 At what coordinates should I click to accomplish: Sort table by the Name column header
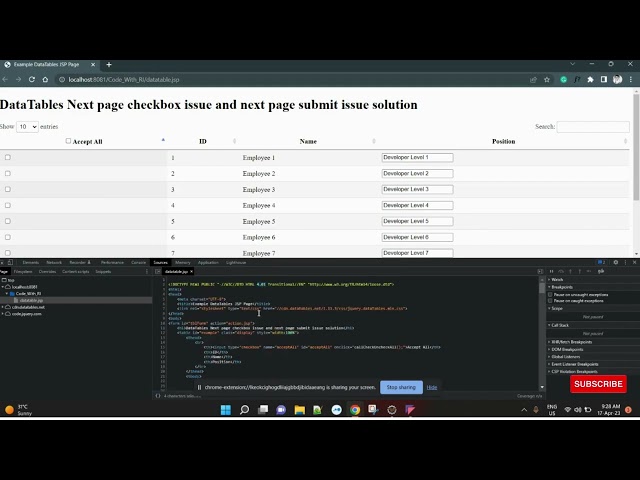click(308, 141)
